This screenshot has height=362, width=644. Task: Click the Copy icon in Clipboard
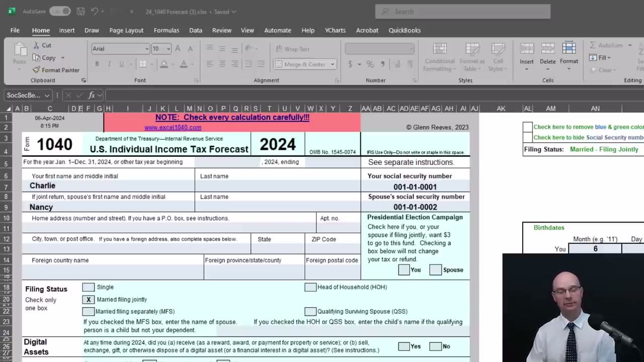coord(36,58)
